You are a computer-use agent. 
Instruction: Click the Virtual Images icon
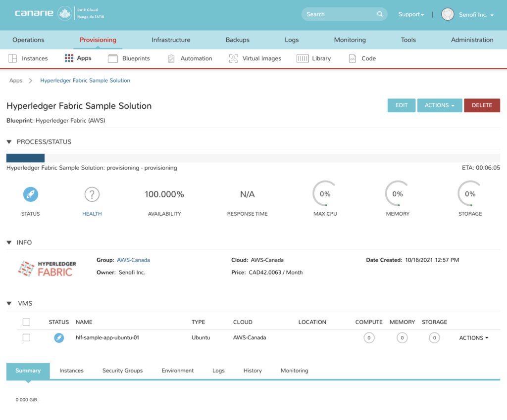pyautogui.click(x=233, y=58)
